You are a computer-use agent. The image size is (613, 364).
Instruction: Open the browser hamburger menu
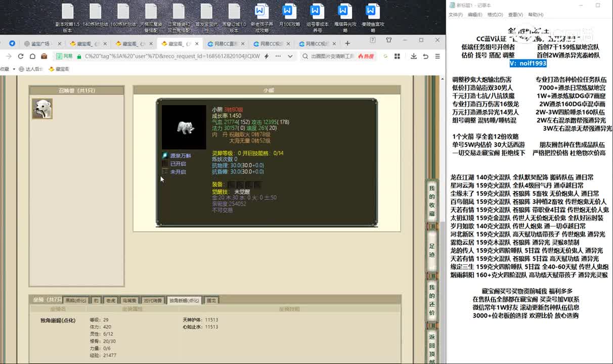[x=437, y=56]
